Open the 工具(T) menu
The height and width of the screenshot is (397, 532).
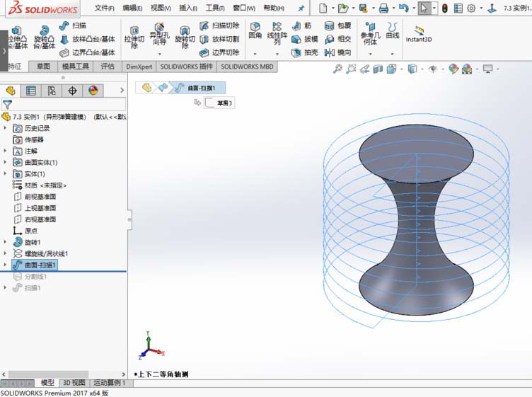pyautogui.click(x=215, y=8)
